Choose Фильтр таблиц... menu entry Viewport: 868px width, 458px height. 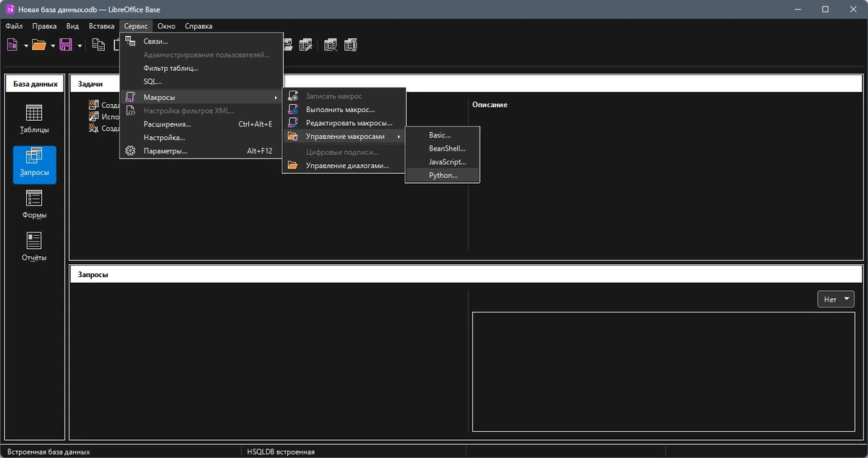point(200,68)
